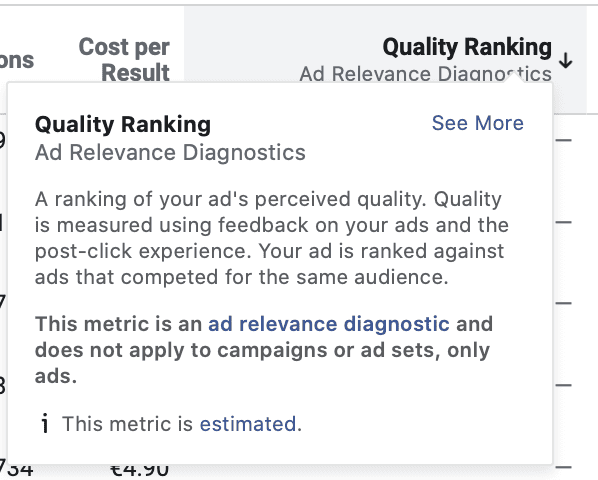Click the bottom row's Quality Ranking dash
This screenshot has width=598, height=480.
563,467
